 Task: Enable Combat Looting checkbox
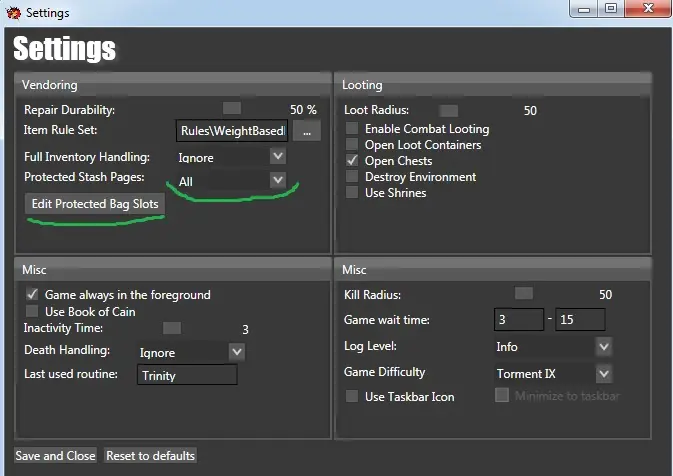coord(352,129)
